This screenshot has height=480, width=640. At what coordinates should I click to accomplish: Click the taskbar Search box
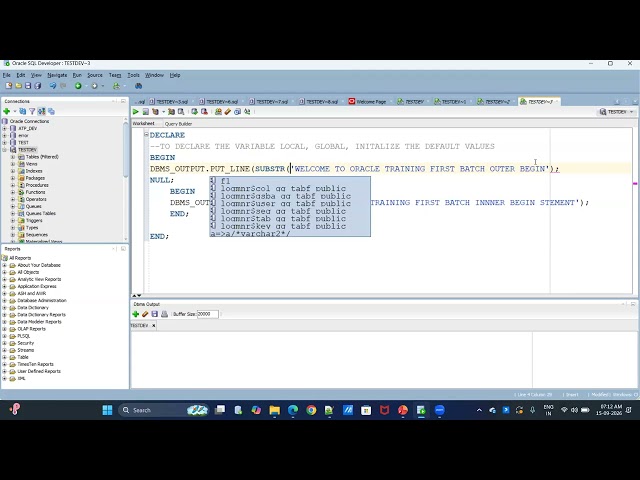tap(163, 410)
